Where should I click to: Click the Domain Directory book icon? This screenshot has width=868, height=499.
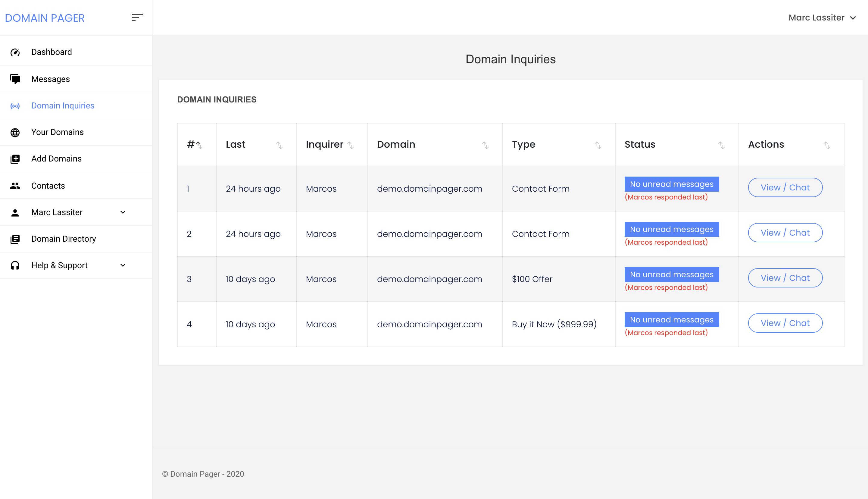pos(15,239)
